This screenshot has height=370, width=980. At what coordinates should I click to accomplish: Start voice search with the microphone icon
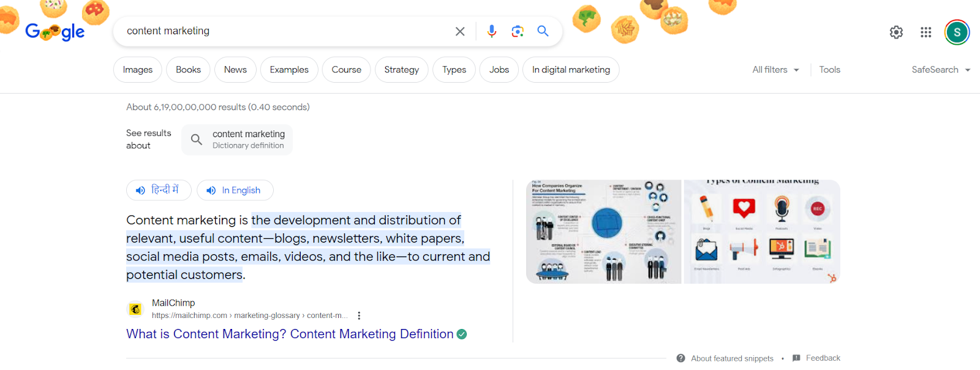[491, 31]
